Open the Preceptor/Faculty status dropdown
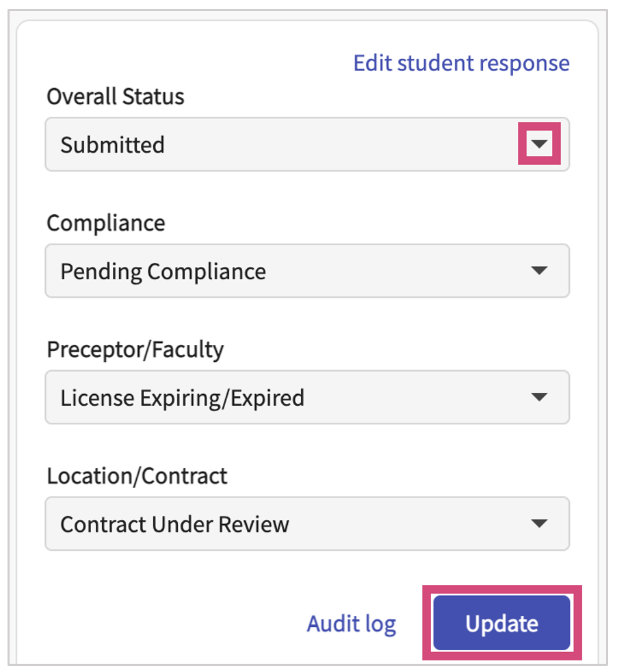Screen dimensions: 617x672 [307, 398]
